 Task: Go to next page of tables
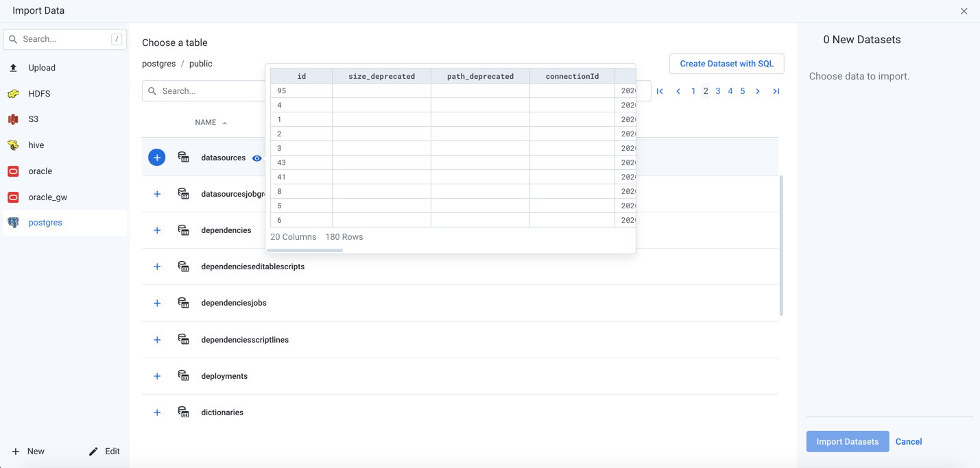pyautogui.click(x=758, y=91)
